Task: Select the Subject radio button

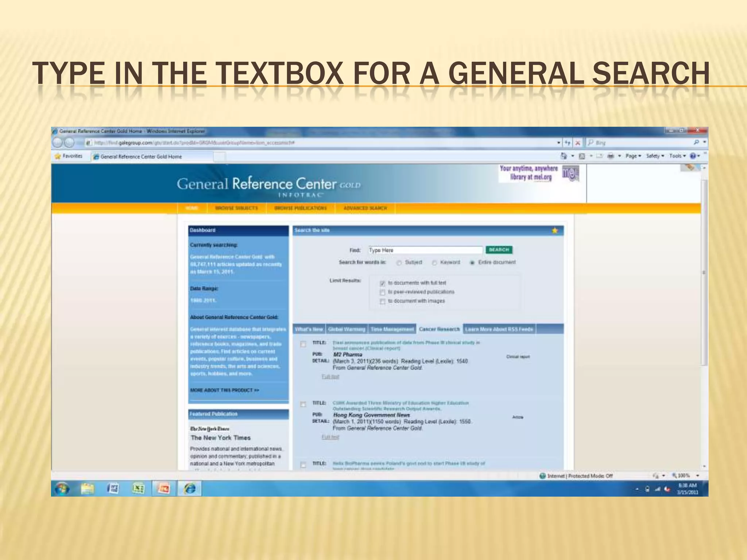Action: 399,263
